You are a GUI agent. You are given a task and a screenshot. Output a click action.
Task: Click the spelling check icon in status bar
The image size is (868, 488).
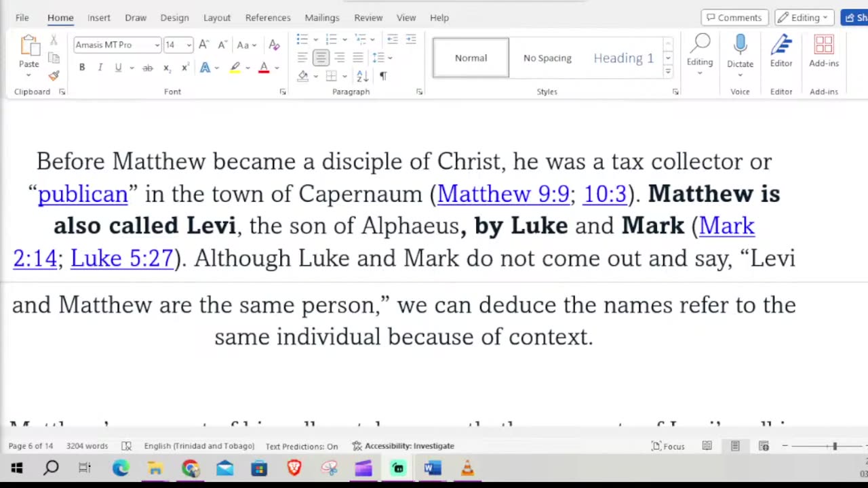pos(126,446)
